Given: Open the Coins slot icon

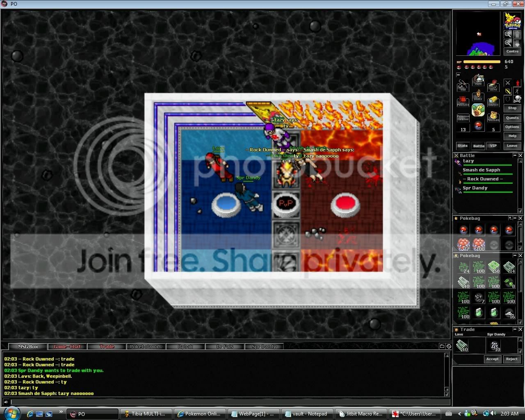Looking at the screenshot, I should coord(493,86).
